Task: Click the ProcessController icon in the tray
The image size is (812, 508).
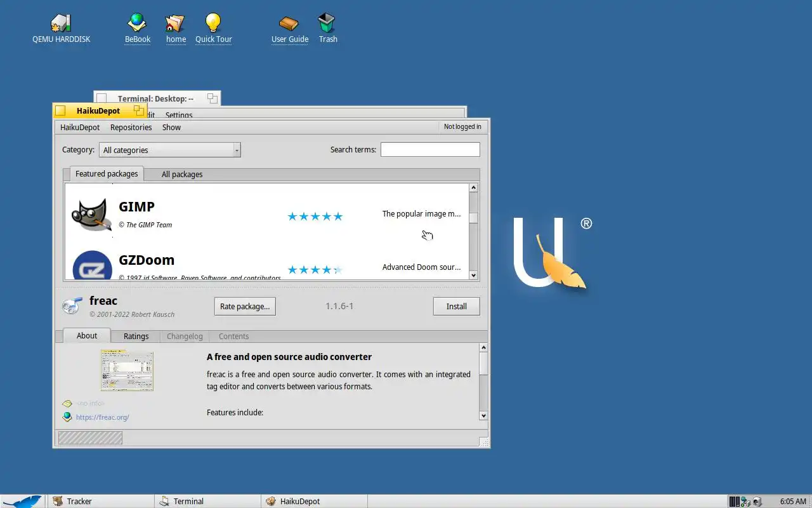Action: pos(734,502)
